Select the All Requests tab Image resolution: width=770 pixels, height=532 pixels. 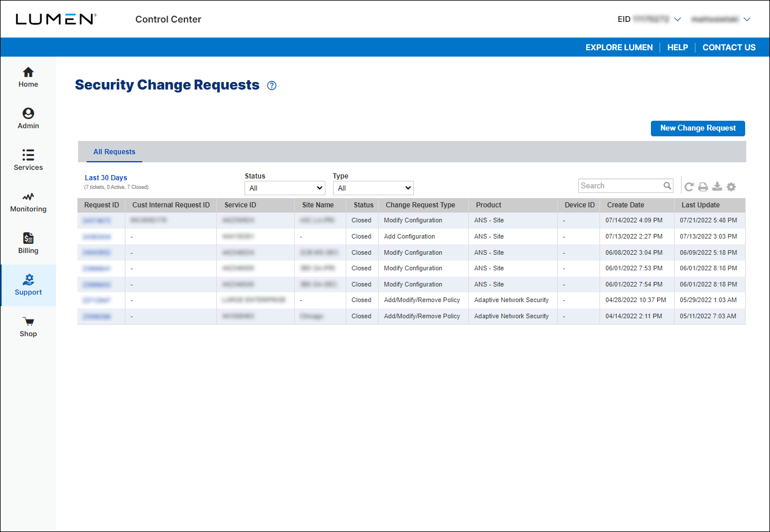tap(114, 152)
